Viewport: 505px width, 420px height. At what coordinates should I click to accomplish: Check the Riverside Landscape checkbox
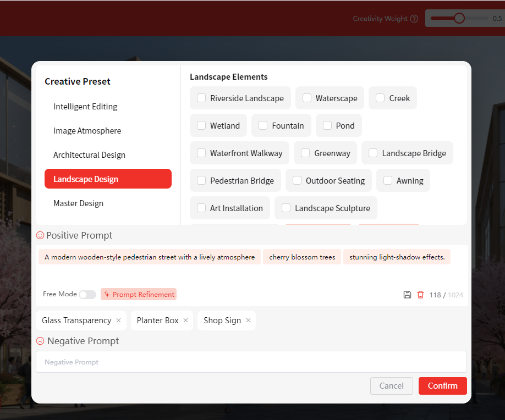(201, 98)
